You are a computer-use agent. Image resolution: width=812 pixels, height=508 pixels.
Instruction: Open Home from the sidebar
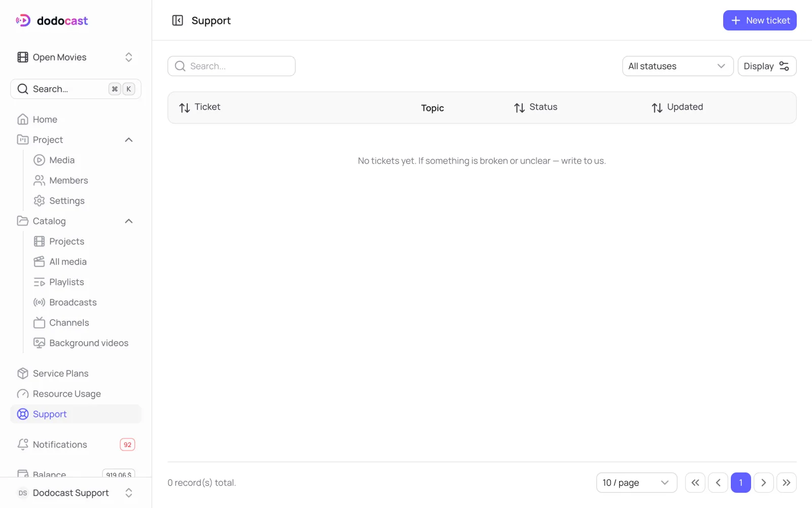pyautogui.click(x=76, y=119)
